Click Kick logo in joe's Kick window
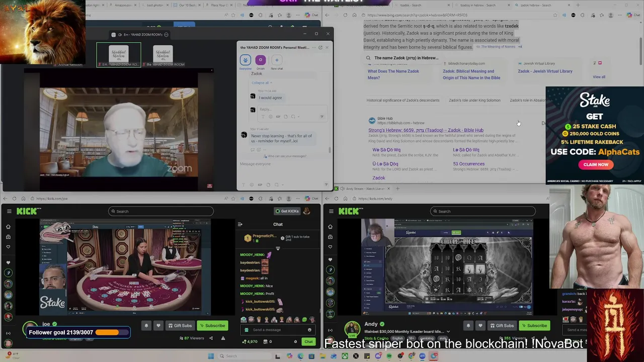This screenshot has width=644, height=362. [x=27, y=211]
